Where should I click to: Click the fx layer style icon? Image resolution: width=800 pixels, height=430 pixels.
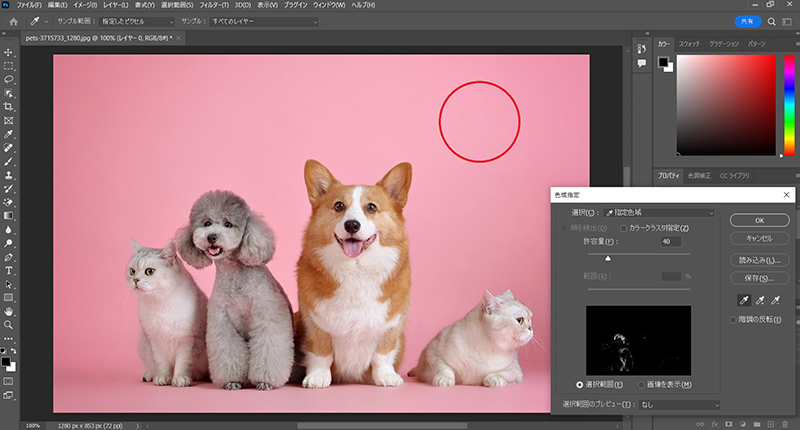(714, 424)
